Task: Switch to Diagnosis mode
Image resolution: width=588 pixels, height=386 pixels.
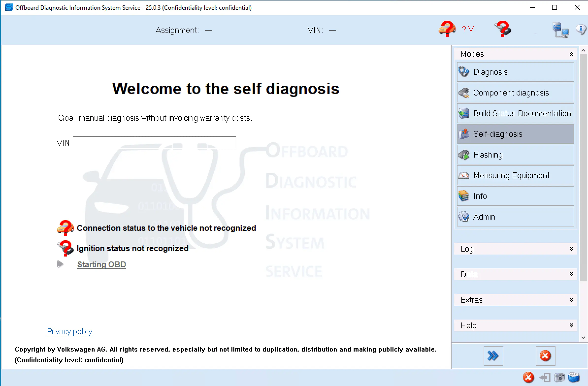Action: coord(515,72)
